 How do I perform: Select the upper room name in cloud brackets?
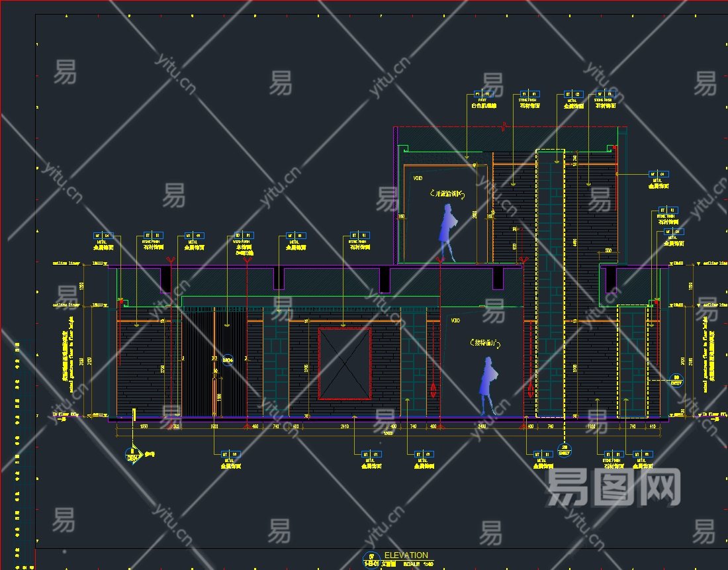[x=447, y=194]
